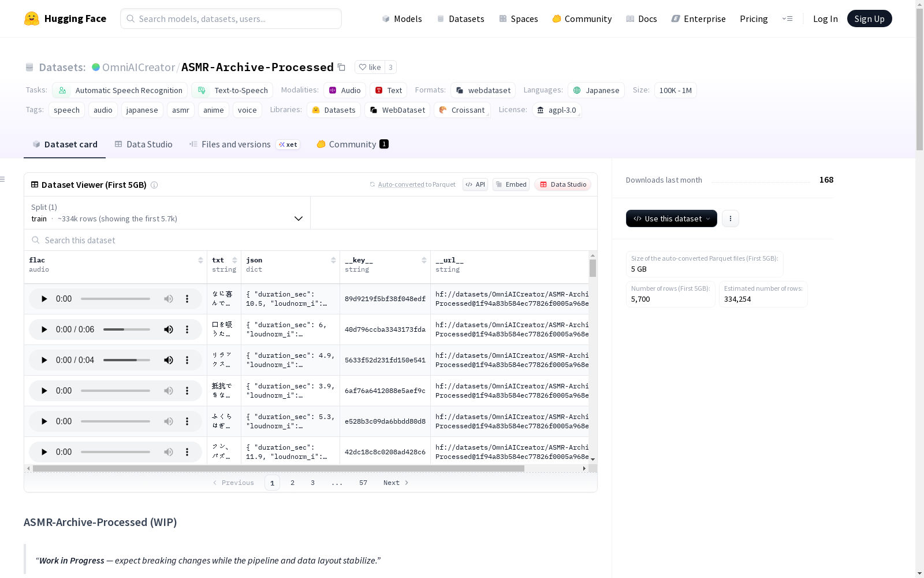Switch to the Data Studio tab
The image size is (924, 578).
143,144
